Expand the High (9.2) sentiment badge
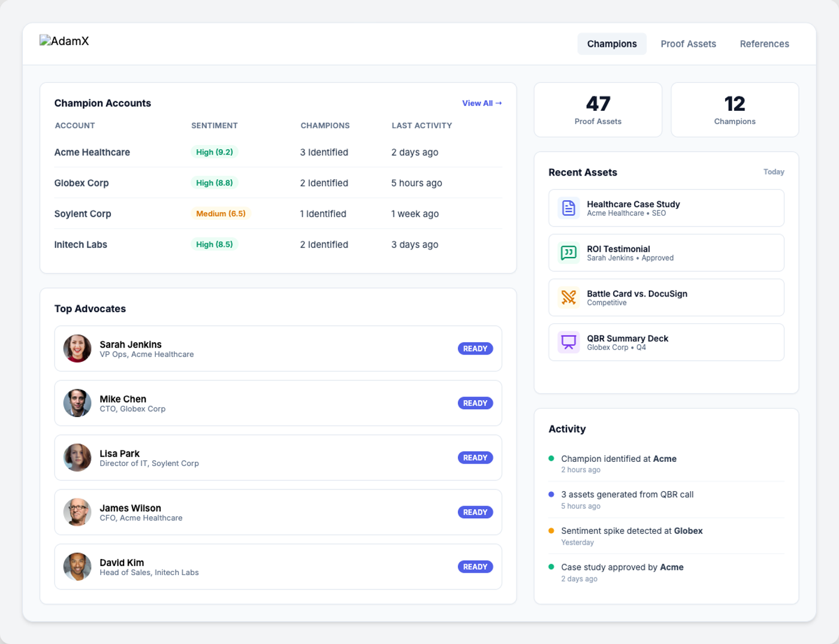The height and width of the screenshot is (644, 839). pos(214,152)
